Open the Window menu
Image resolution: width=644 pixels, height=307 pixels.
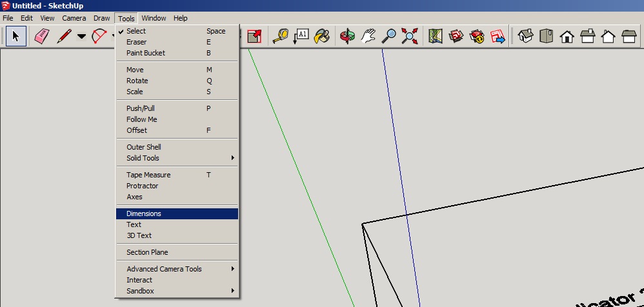154,18
